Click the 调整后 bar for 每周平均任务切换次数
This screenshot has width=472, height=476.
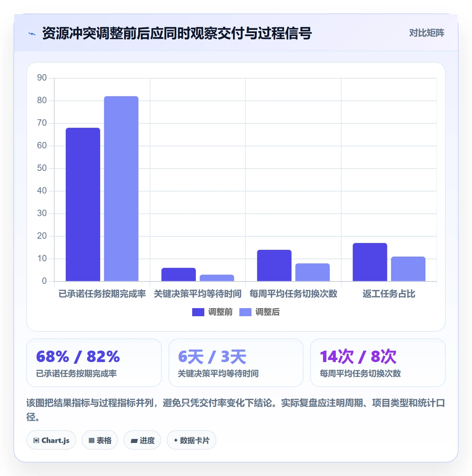313,272
